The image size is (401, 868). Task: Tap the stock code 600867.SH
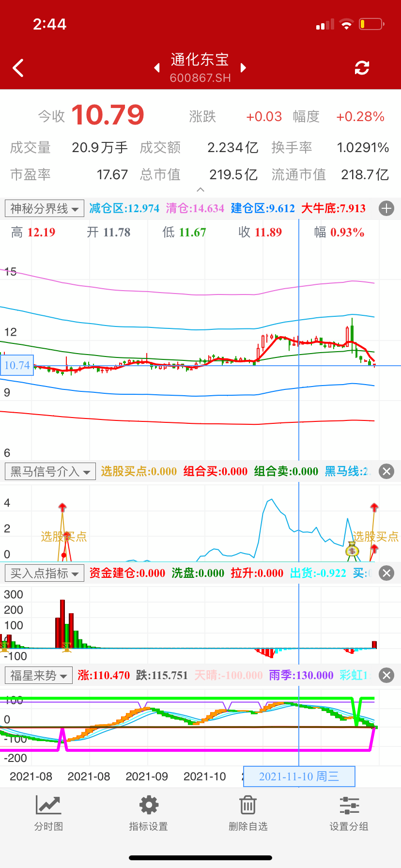click(x=200, y=78)
